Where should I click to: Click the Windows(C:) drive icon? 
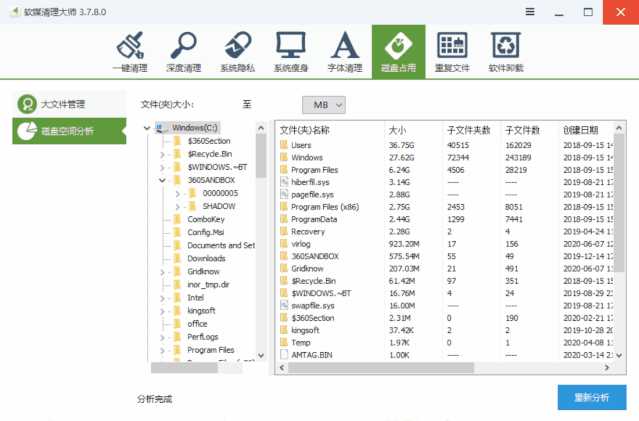[160, 128]
